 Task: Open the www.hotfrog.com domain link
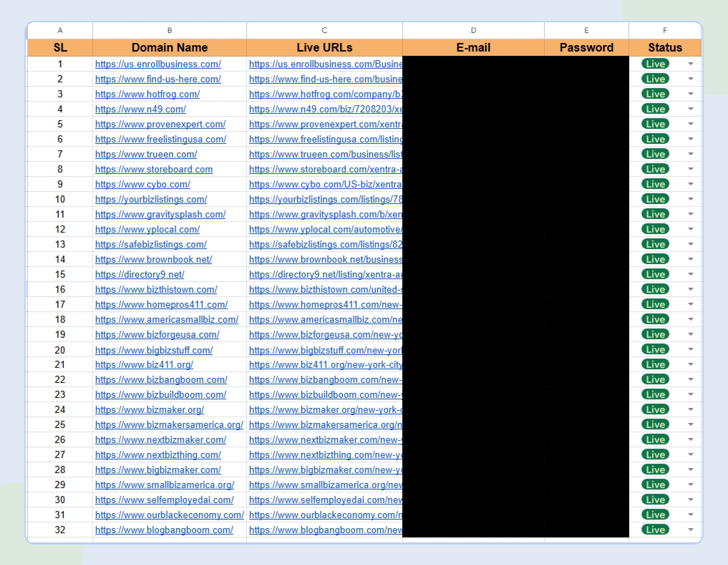pos(147,94)
